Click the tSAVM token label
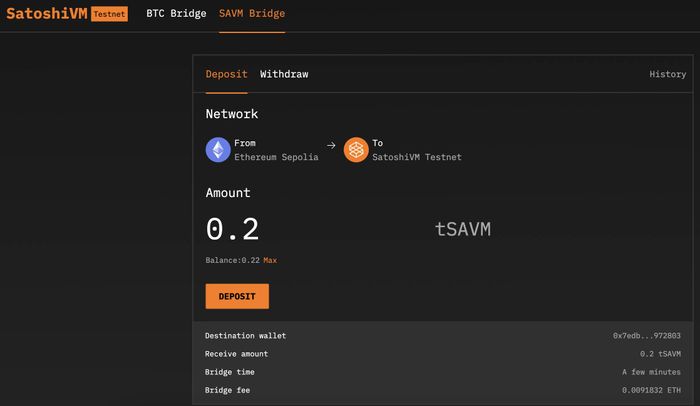Screen dimensions: 700x406 pyautogui.click(x=463, y=229)
